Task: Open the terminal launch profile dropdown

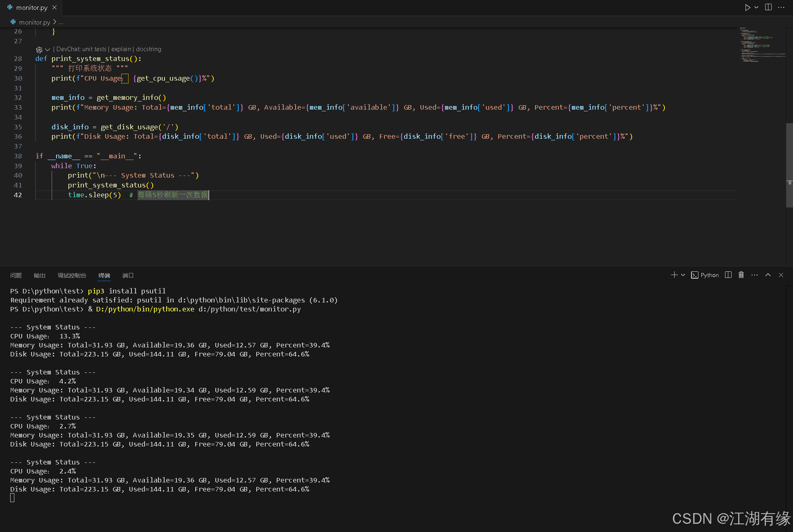Action: 682,275
